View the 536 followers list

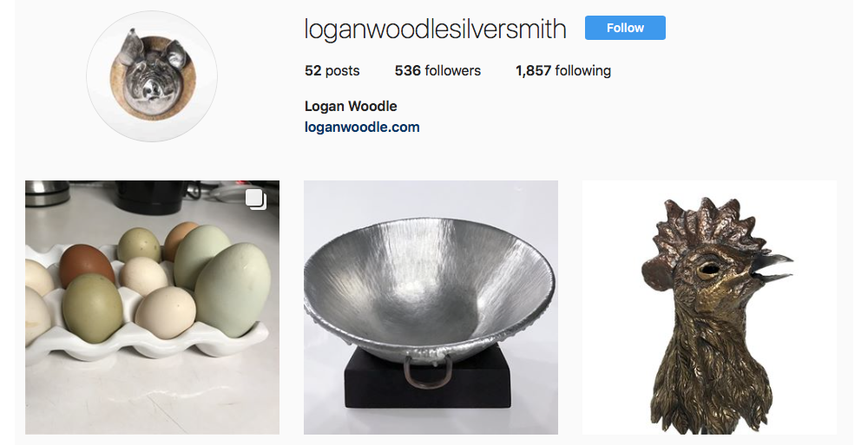(x=437, y=71)
